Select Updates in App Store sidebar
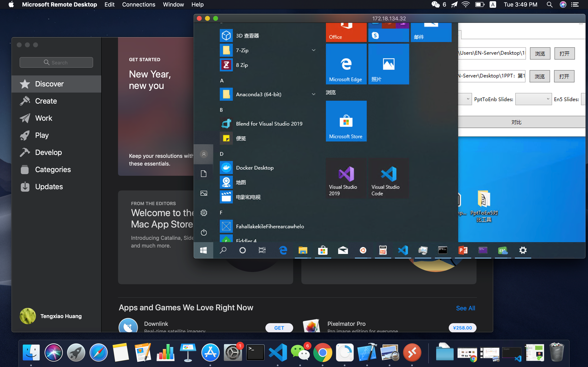Viewport: 588px width, 367px height. point(49,187)
